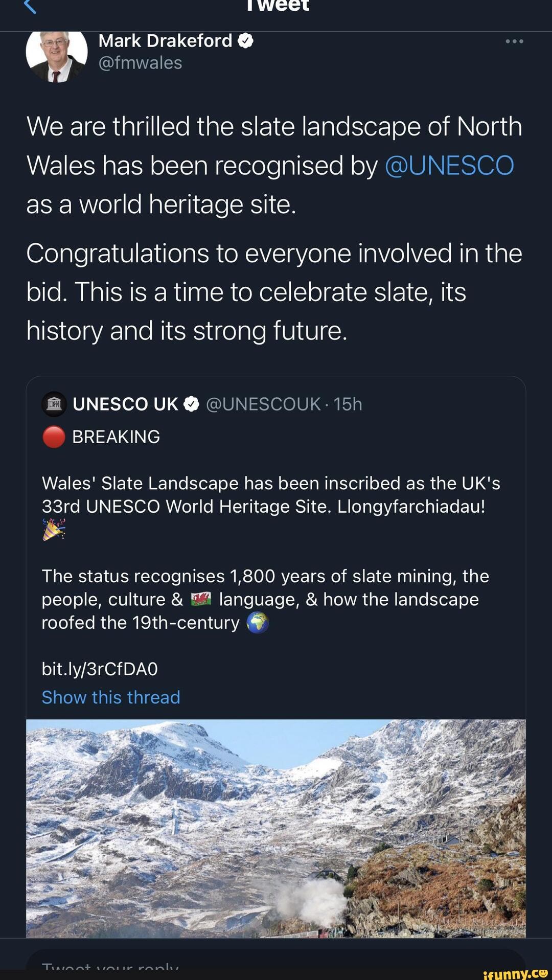The width and height of the screenshot is (552, 980).
Task: Tap UNESCO UK's verified badge
Action: [x=191, y=404]
